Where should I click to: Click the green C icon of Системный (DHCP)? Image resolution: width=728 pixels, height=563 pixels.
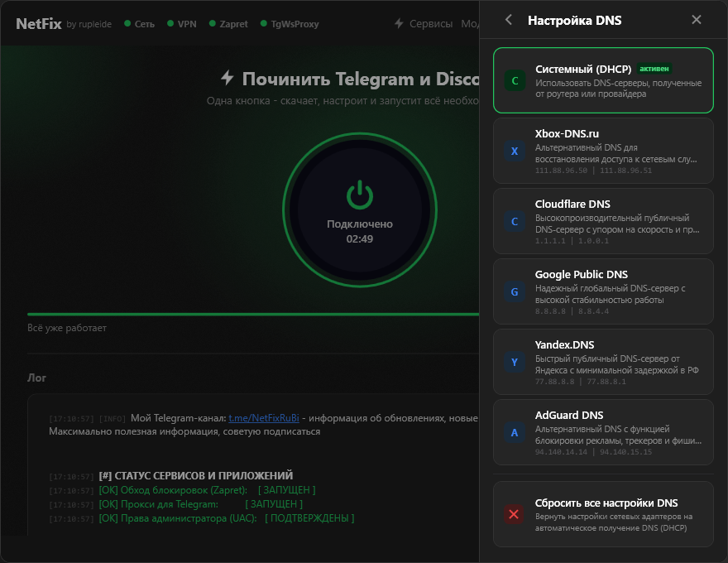tap(515, 81)
